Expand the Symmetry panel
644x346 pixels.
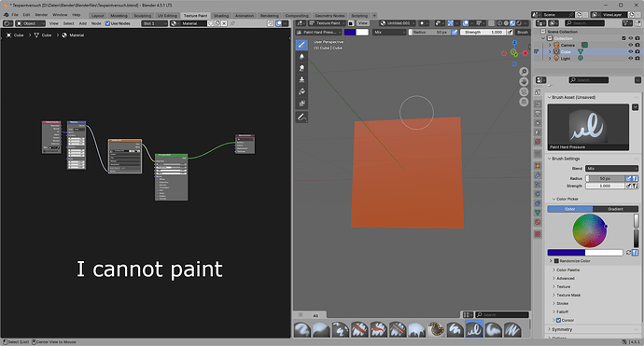coord(562,329)
